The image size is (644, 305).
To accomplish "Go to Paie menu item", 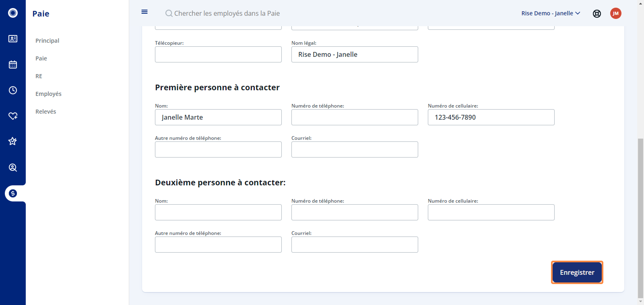I will 41,58.
